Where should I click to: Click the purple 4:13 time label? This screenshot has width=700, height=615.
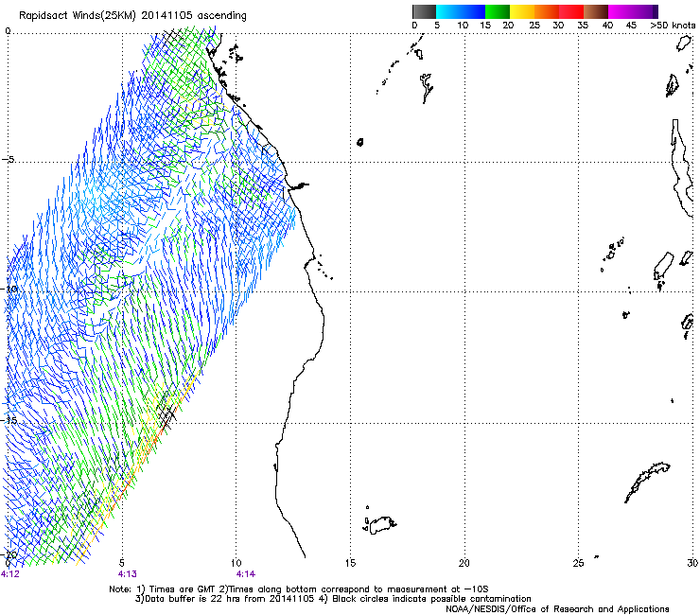tap(128, 574)
